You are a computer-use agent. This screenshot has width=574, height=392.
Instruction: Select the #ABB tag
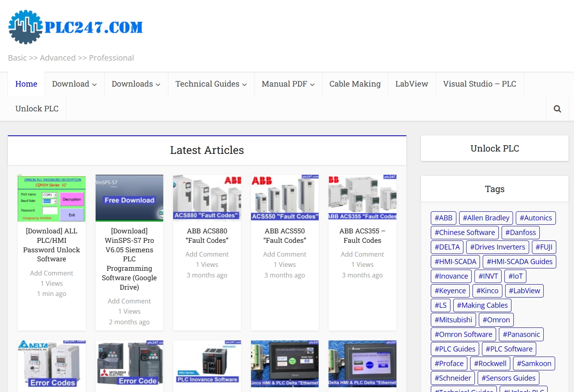(x=443, y=218)
